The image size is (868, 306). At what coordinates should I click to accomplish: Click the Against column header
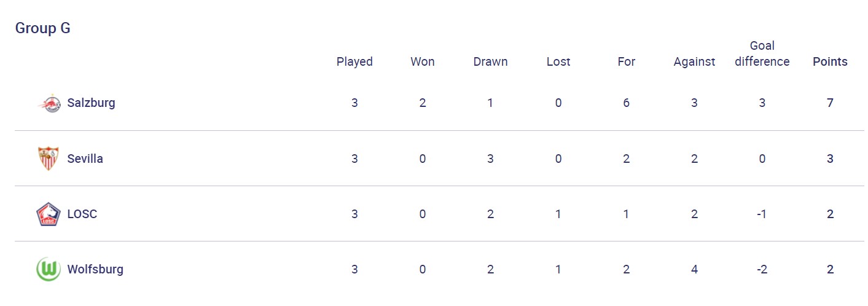[694, 61]
